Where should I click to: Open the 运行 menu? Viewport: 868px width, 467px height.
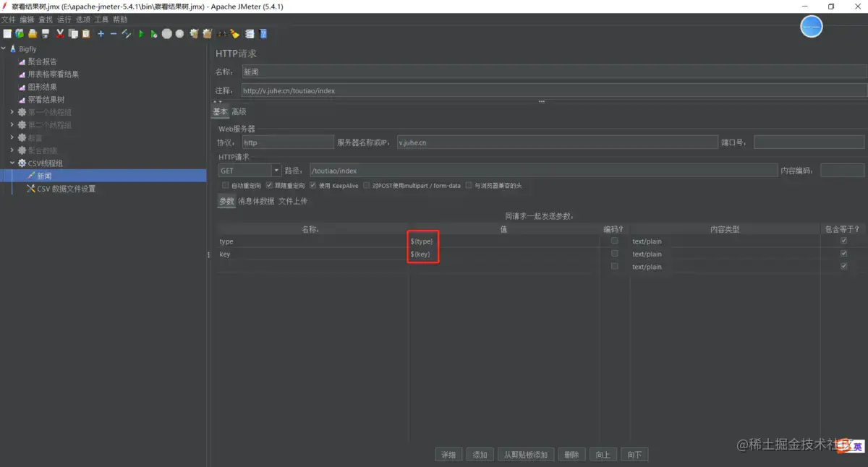click(64, 20)
